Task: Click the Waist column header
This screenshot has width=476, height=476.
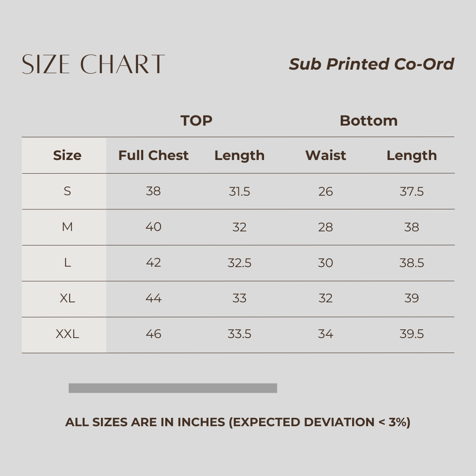Action: (x=326, y=155)
